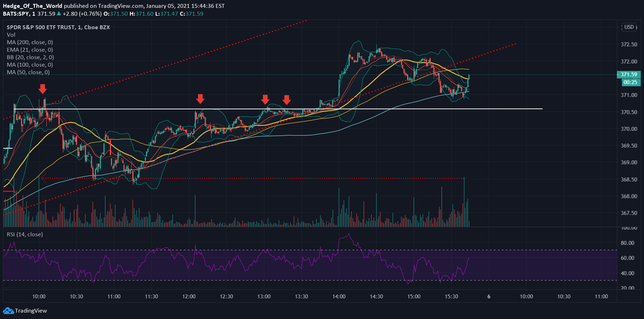The width and height of the screenshot is (644, 319).
Task: Select the BB (20, close, 2, 0) indicator label
Action: tap(30, 57)
